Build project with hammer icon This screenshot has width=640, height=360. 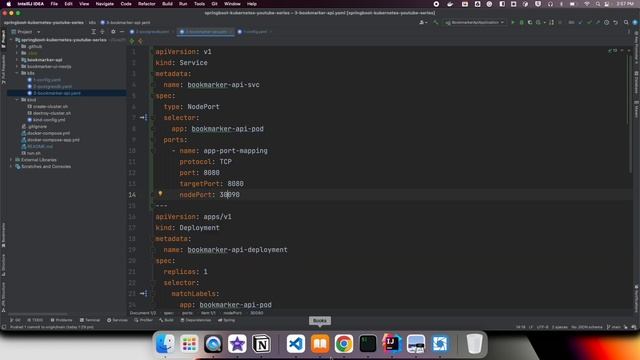436,22
